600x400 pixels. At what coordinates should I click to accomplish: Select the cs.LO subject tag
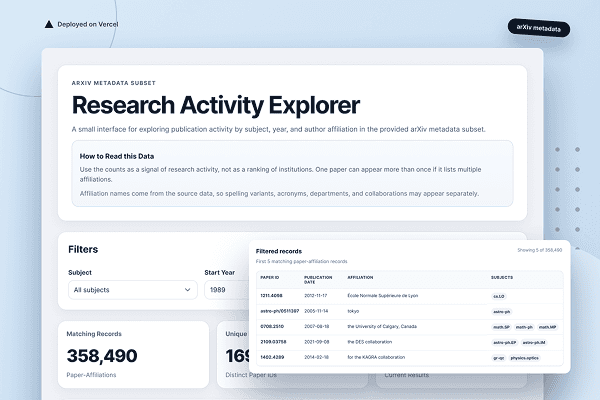tap(499, 296)
